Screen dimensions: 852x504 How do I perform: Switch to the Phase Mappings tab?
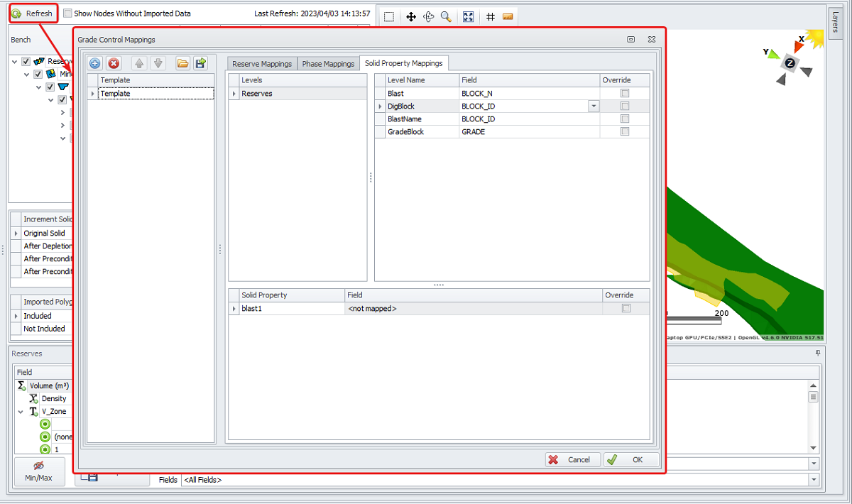[328, 64]
